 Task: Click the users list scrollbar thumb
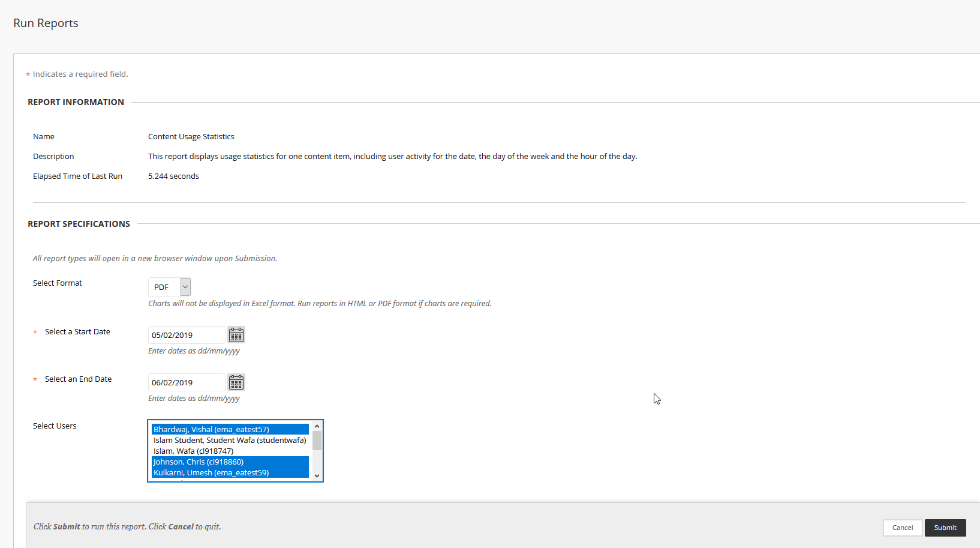click(317, 441)
